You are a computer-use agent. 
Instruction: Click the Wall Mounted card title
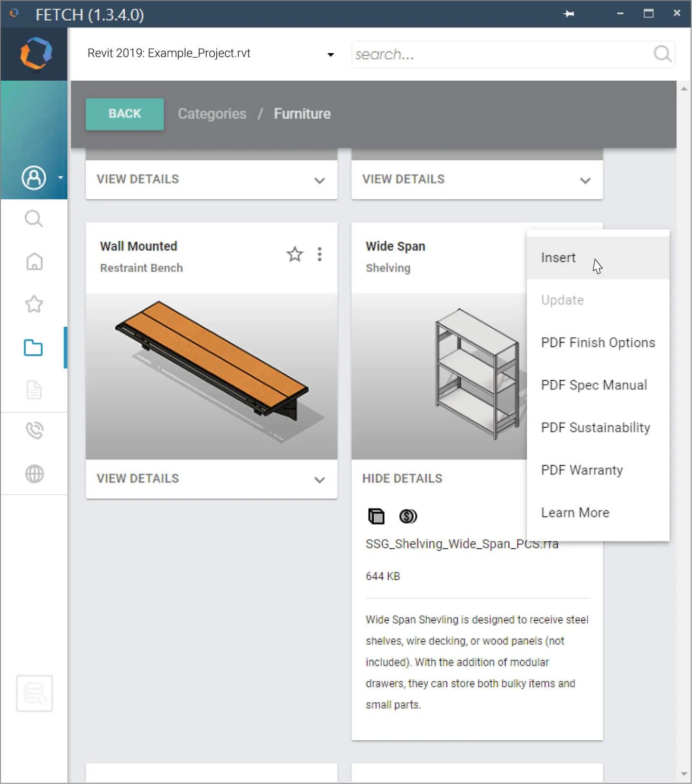(x=138, y=246)
